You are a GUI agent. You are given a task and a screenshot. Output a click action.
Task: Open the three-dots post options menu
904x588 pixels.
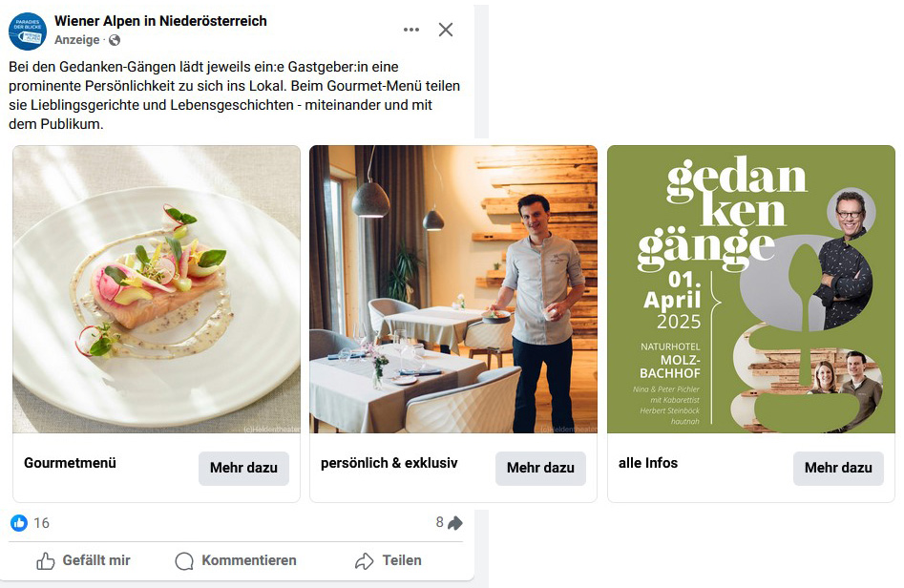[411, 30]
